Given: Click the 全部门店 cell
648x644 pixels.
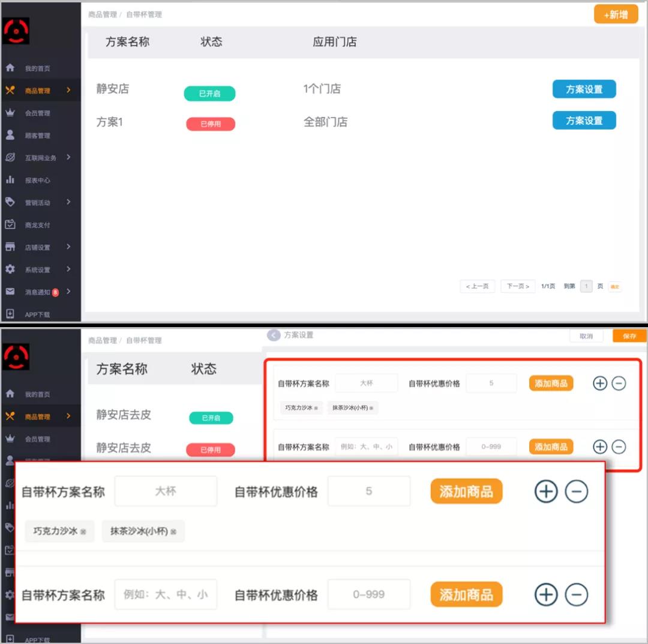Looking at the screenshot, I should click(x=325, y=122).
